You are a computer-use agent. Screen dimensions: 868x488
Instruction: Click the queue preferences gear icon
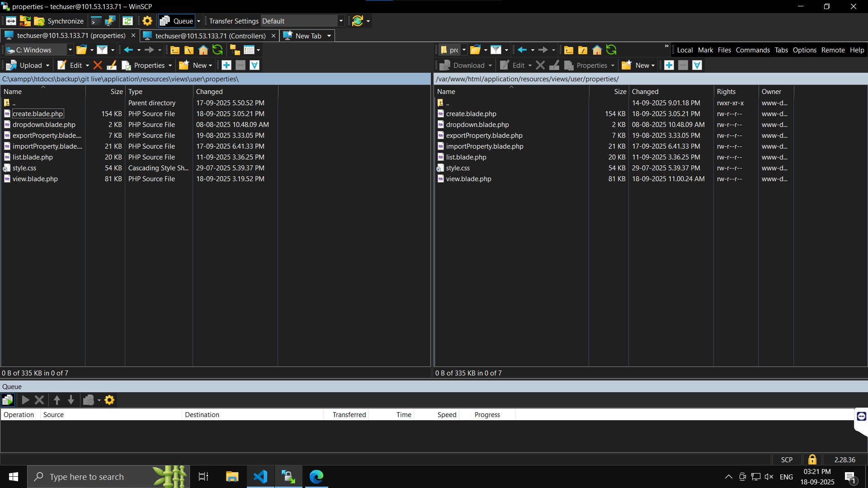(x=109, y=400)
